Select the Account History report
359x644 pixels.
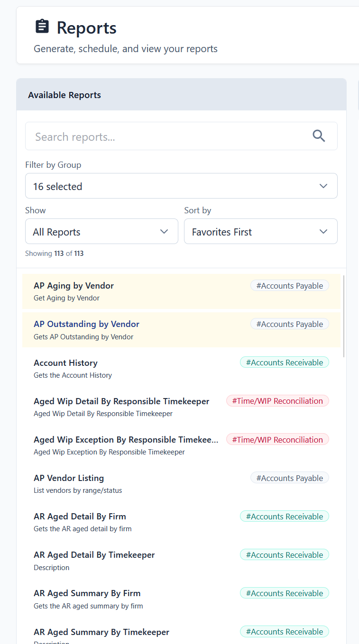tap(65, 363)
